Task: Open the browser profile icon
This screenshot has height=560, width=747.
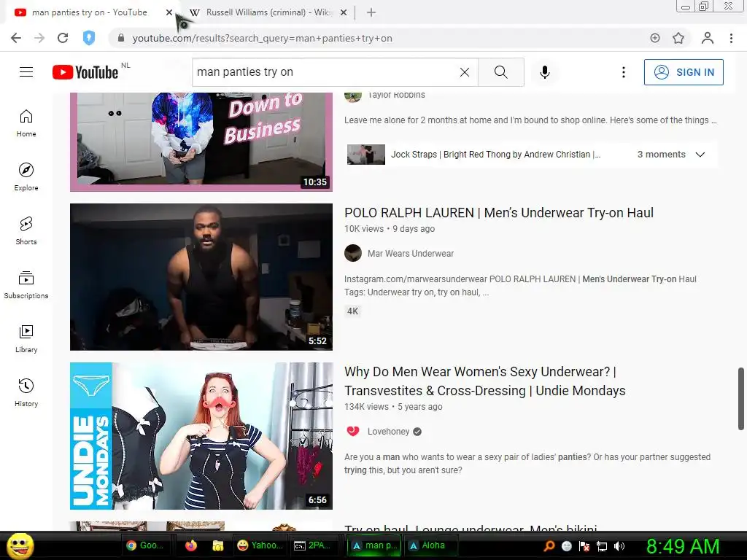Action: pos(708,38)
